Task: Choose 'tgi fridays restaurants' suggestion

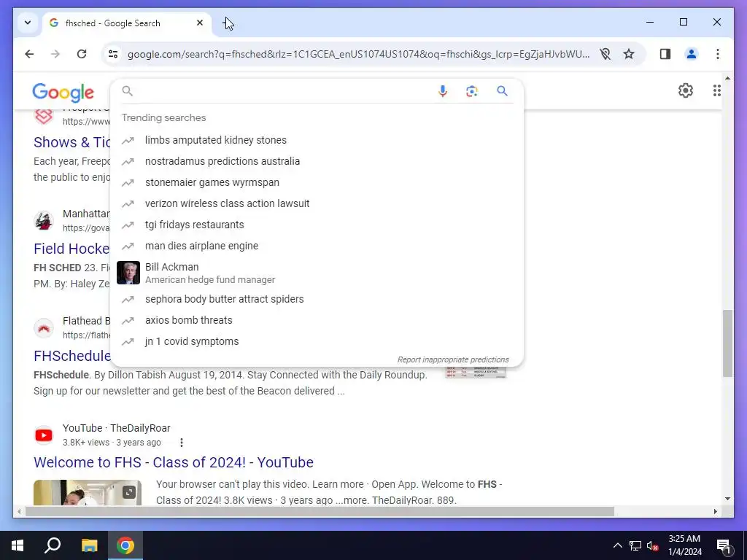Action: tap(317, 225)
